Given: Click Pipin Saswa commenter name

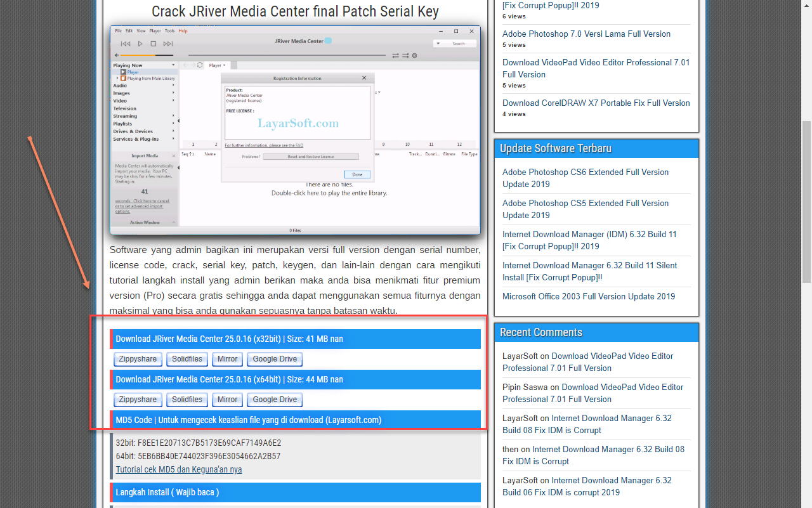Looking at the screenshot, I should click(525, 388).
